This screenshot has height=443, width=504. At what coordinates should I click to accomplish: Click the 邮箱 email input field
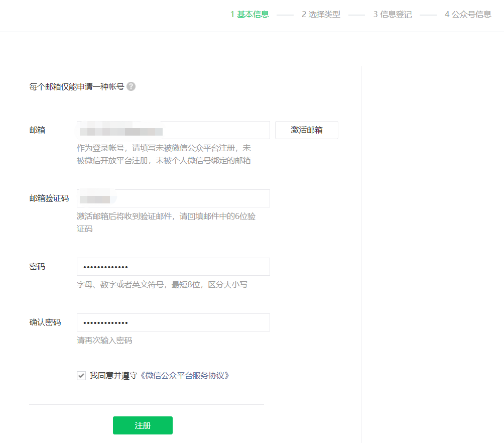[173, 130]
